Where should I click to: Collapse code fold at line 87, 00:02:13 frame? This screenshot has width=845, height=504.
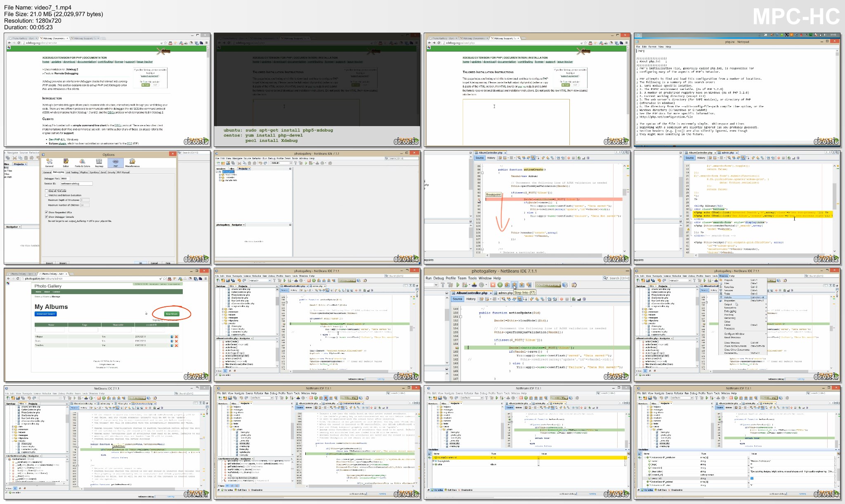coord(482,173)
